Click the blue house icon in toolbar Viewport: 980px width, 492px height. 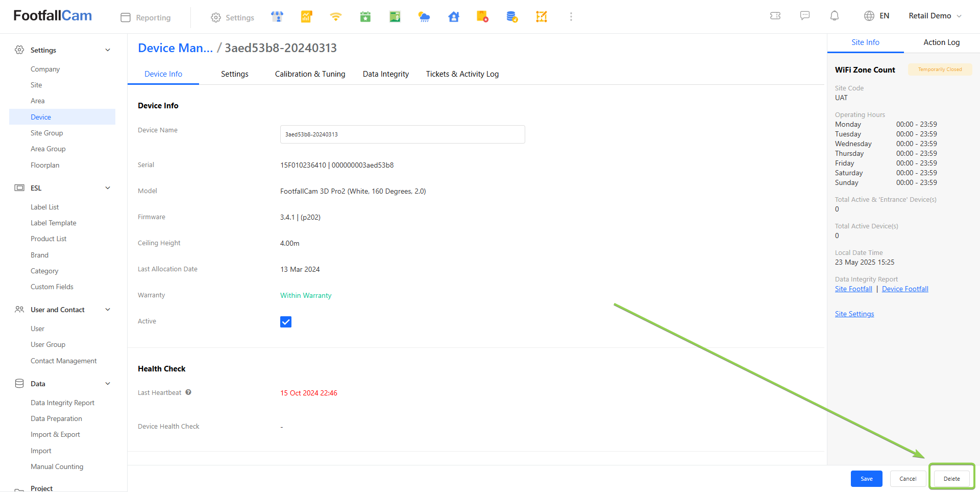pos(453,17)
